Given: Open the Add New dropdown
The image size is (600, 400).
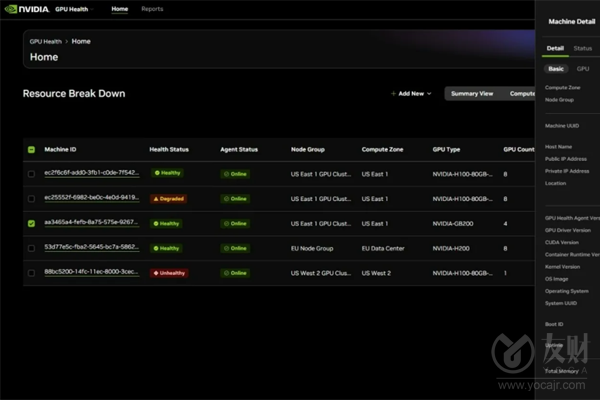Looking at the screenshot, I should (x=411, y=93).
